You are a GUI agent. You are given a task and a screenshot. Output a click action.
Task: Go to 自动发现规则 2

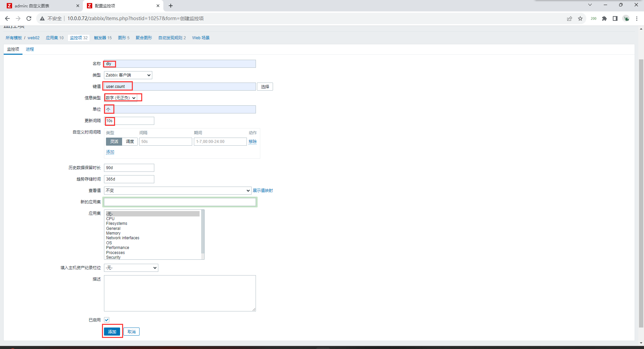172,38
